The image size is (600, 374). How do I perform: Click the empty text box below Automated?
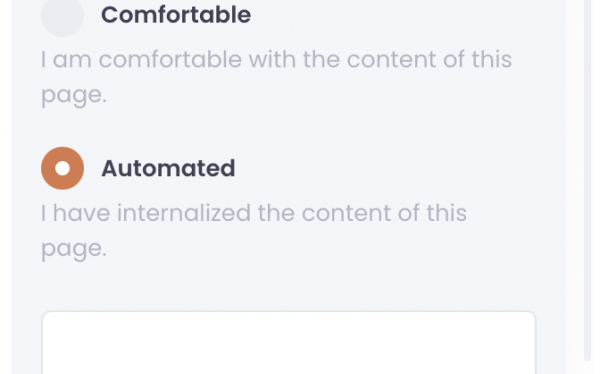pos(289,342)
